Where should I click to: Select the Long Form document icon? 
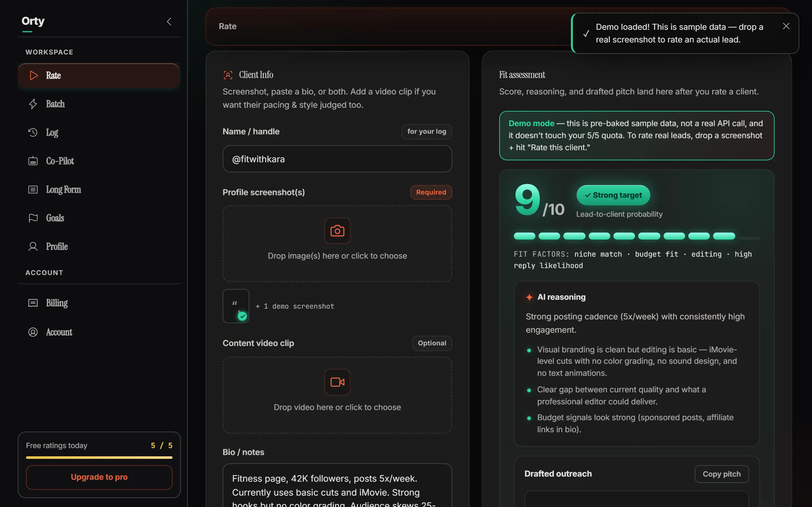(33, 189)
